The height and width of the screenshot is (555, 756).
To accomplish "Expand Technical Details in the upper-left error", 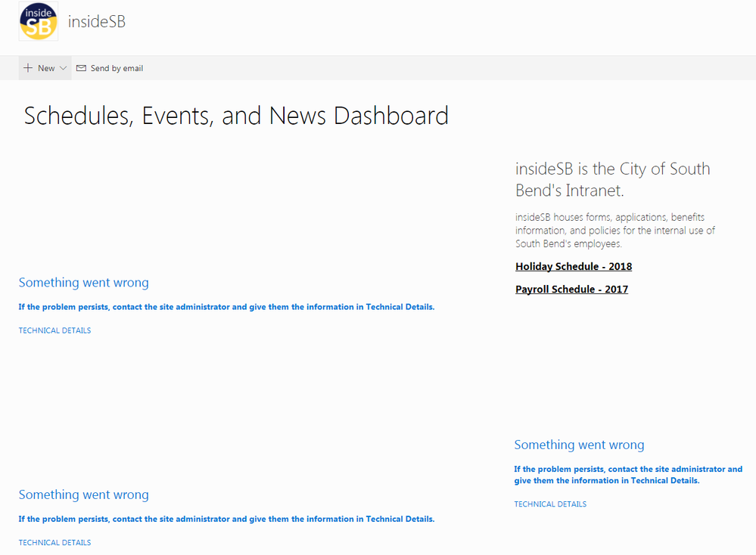I will pos(54,330).
